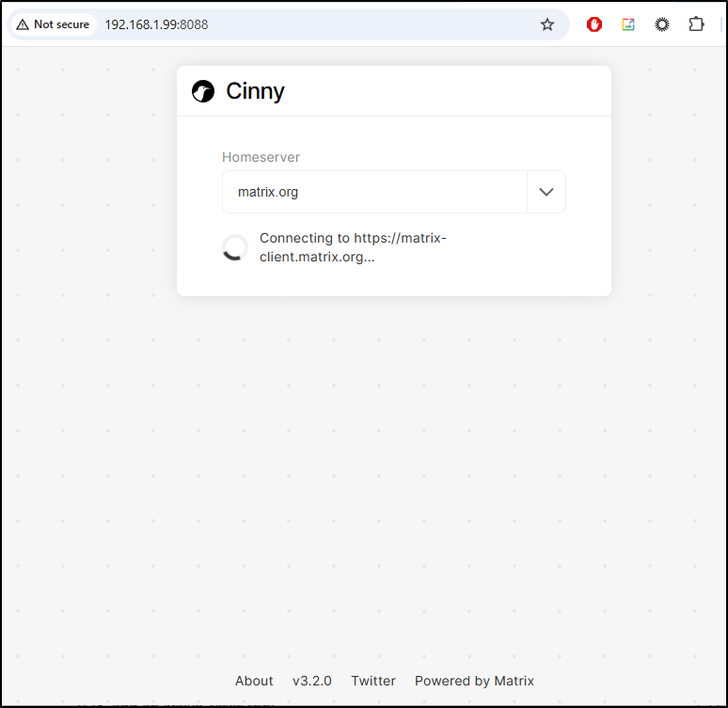Open the Powered by Matrix link
Viewport: 728px width, 708px height.
point(474,681)
